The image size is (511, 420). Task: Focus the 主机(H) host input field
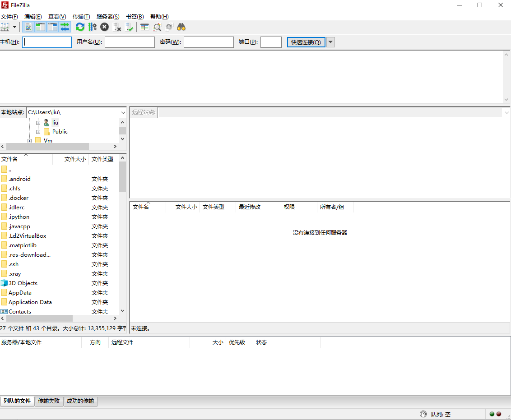47,42
